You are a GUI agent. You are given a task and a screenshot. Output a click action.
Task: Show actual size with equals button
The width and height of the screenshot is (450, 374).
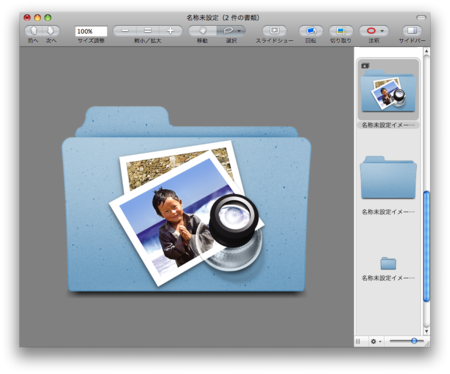[148, 31]
